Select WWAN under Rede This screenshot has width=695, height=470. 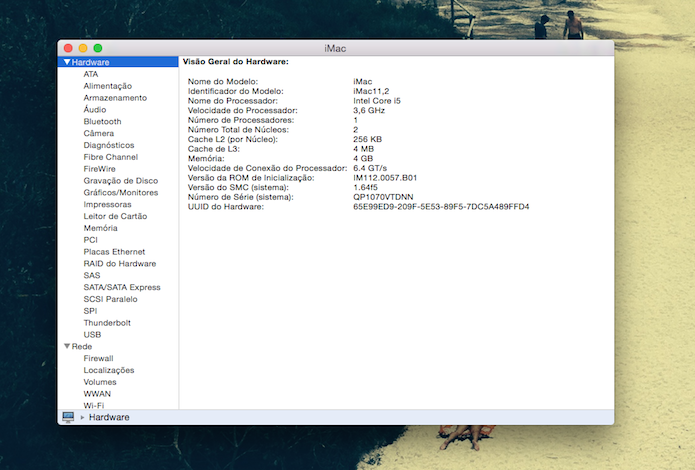97,394
